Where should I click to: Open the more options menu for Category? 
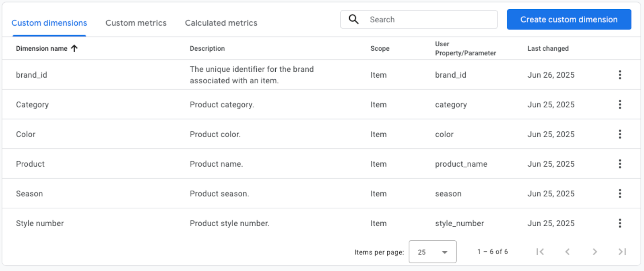pyautogui.click(x=620, y=104)
